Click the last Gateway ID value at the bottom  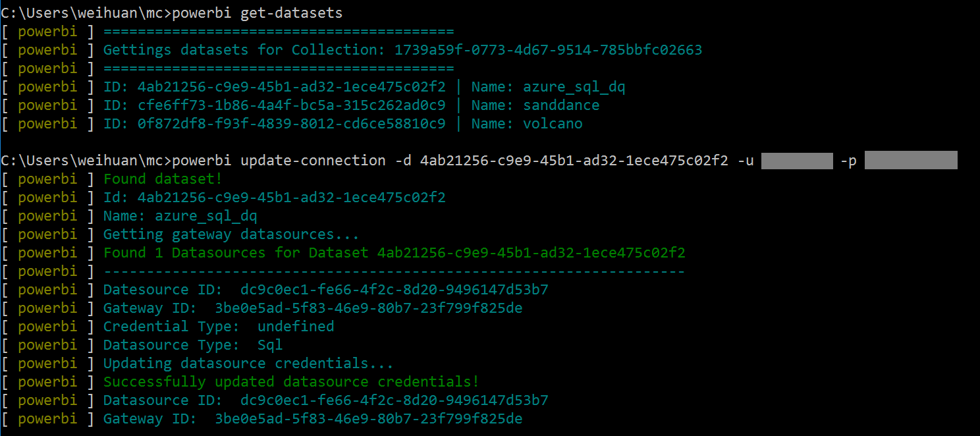(368, 419)
